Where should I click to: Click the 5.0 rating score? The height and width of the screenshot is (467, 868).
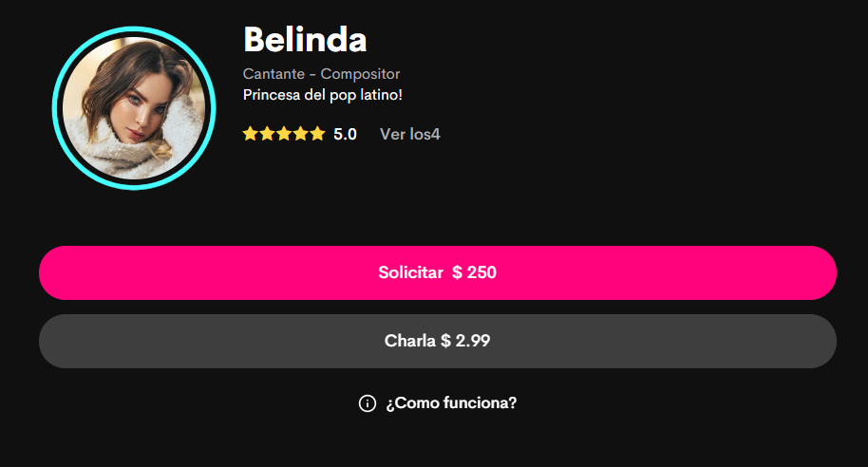pos(345,134)
